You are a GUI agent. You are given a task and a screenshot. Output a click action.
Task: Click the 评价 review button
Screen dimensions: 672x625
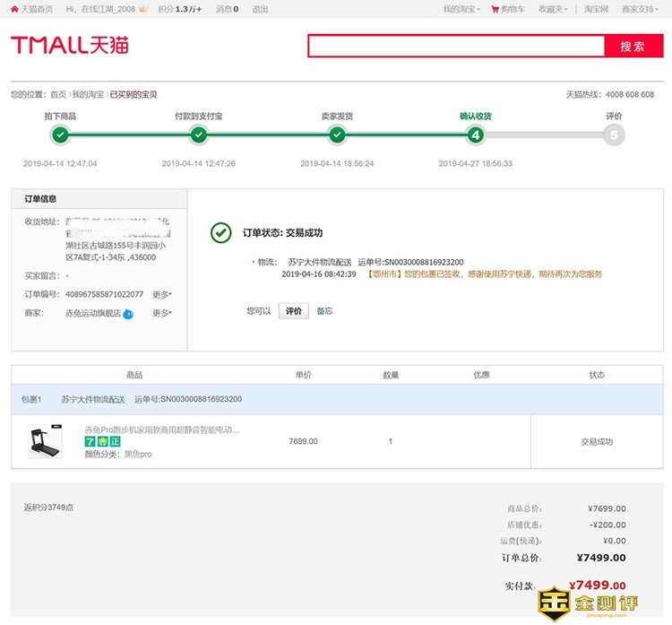293,311
